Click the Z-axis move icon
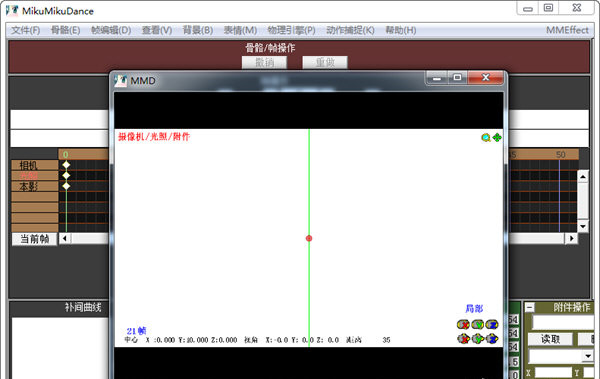This screenshot has height=379, width=600. 492,339
